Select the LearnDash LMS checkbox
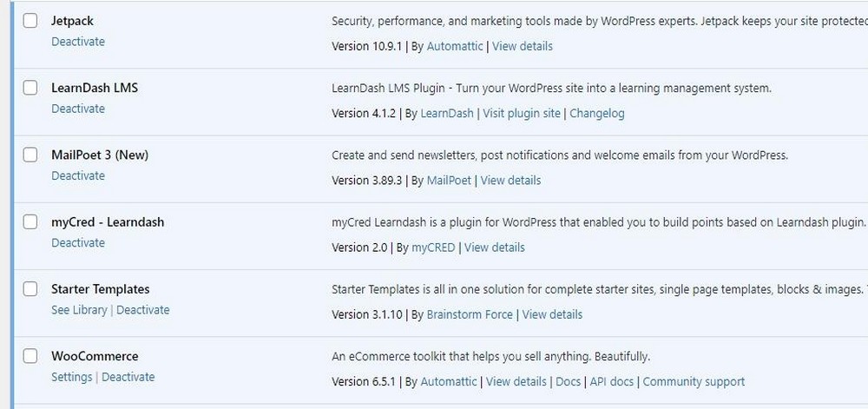868x409 pixels. click(x=30, y=88)
